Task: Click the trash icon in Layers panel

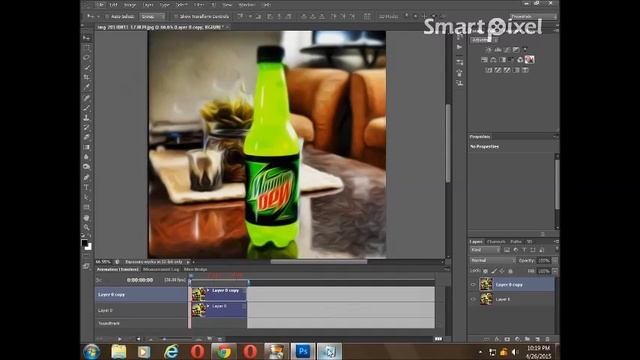Action: (x=547, y=339)
